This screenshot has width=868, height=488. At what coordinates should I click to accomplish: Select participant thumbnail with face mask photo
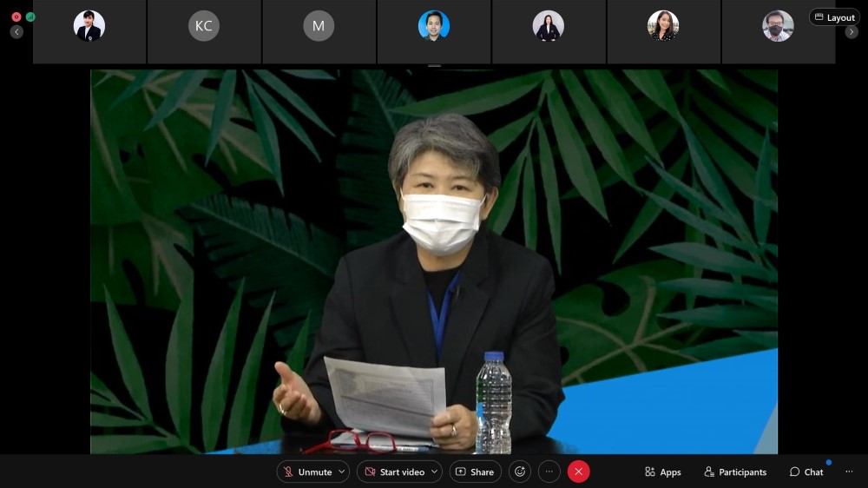[778, 26]
